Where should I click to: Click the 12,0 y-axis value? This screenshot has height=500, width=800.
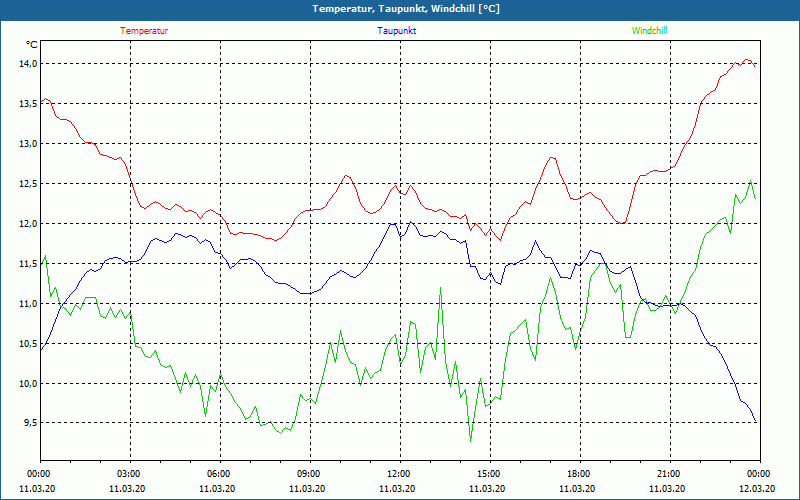click(29, 223)
